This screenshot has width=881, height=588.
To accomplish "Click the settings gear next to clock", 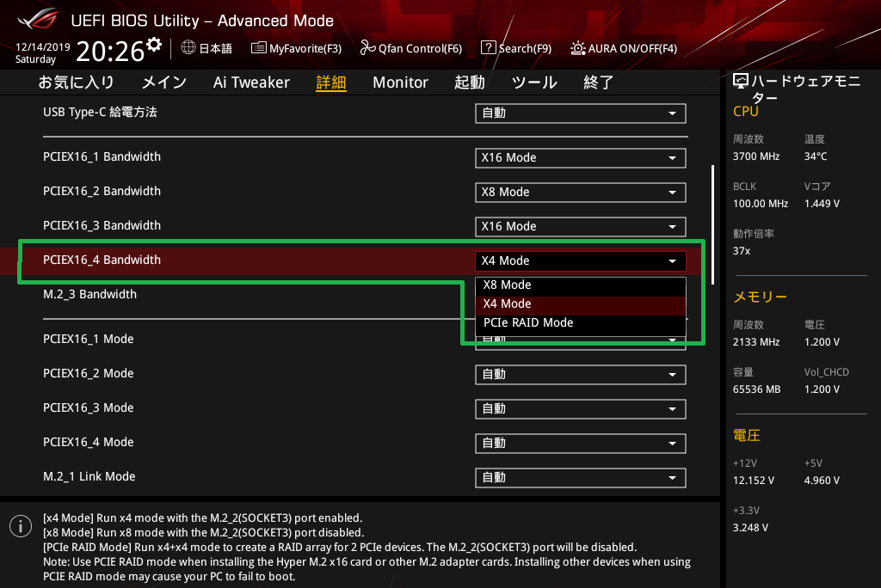I will (154, 45).
